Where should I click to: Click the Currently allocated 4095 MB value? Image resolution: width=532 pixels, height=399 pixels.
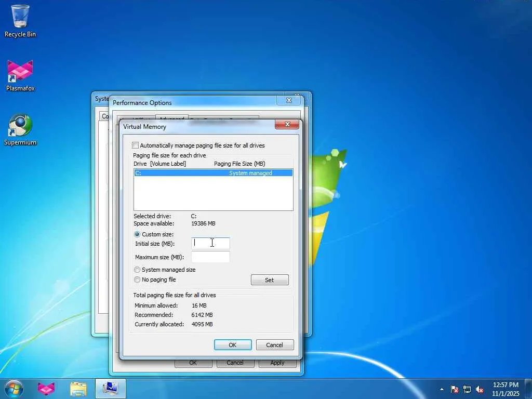(202, 324)
